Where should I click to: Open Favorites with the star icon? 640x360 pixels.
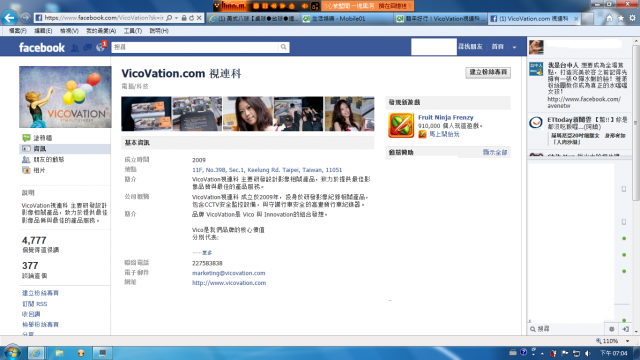[621, 18]
